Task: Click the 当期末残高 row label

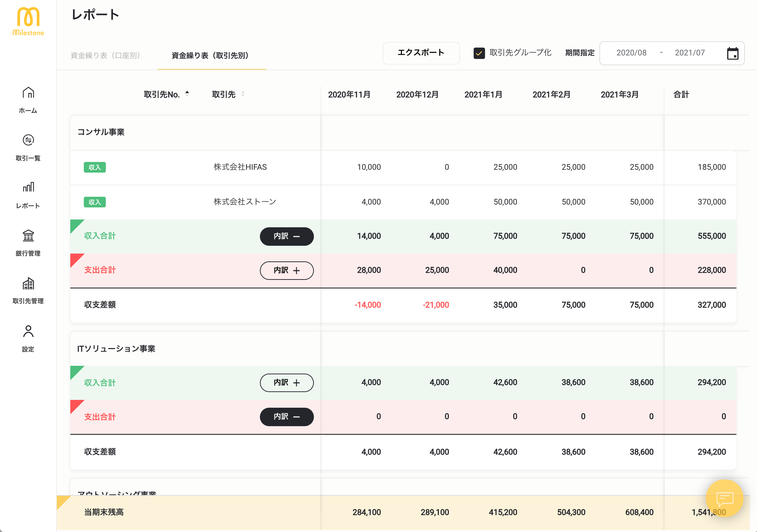Action: 104,512
